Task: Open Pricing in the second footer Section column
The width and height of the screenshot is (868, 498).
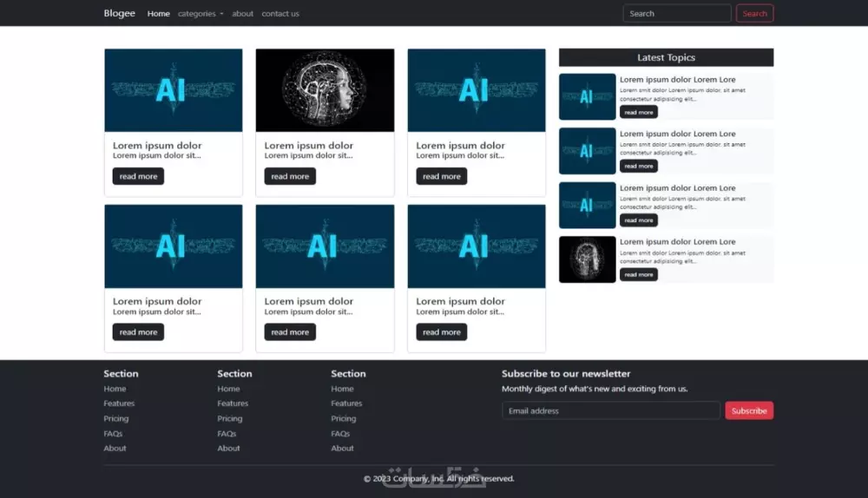Action: tap(230, 418)
